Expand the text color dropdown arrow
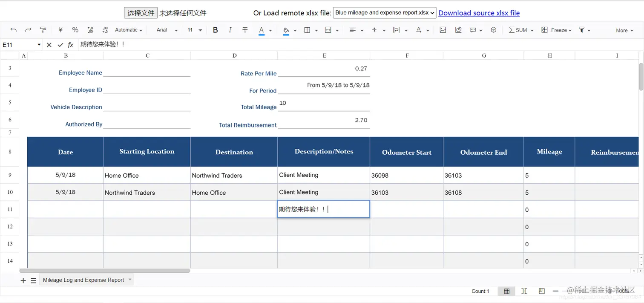Viewport: 644px width, 303px height. click(x=271, y=30)
